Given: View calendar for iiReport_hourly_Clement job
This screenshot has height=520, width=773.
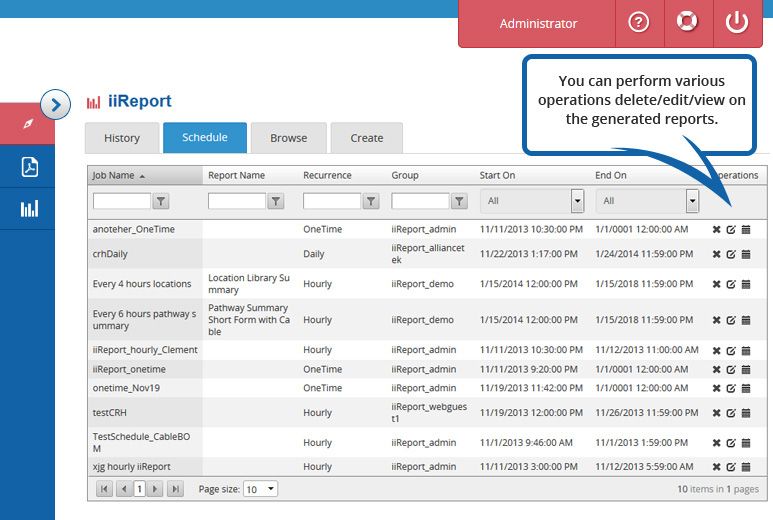Looking at the screenshot, I should (x=746, y=351).
